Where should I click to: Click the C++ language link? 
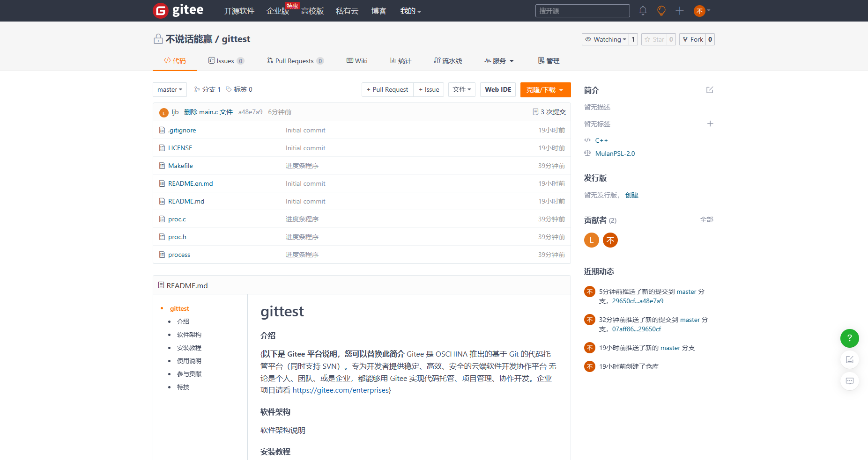click(x=601, y=140)
